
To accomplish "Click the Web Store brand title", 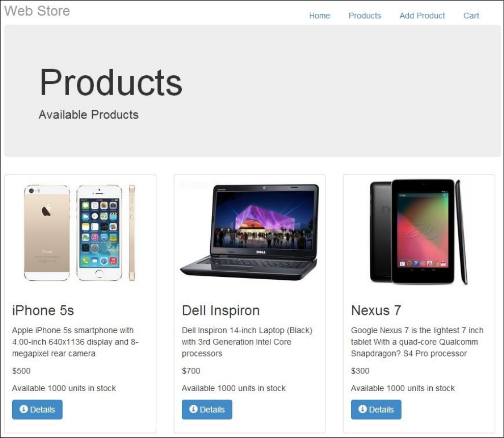I will 37,11.
